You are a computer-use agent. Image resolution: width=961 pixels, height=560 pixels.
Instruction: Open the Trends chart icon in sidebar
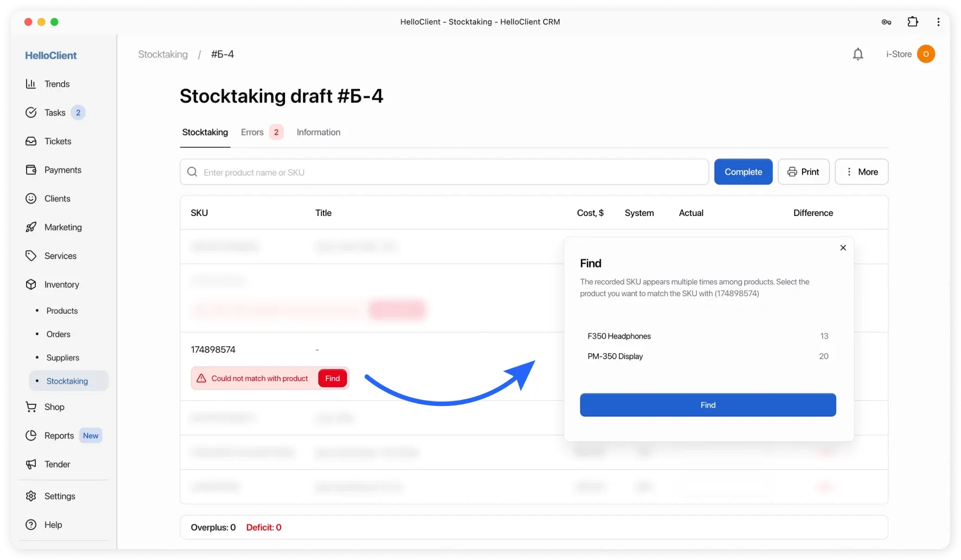(x=31, y=84)
